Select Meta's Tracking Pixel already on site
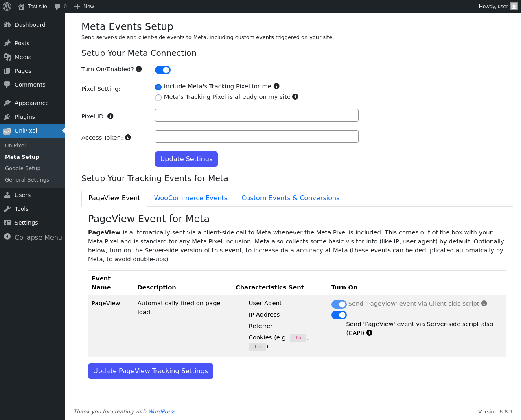The height and width of the screenshot is (420, 521). [x=158, y=97]
